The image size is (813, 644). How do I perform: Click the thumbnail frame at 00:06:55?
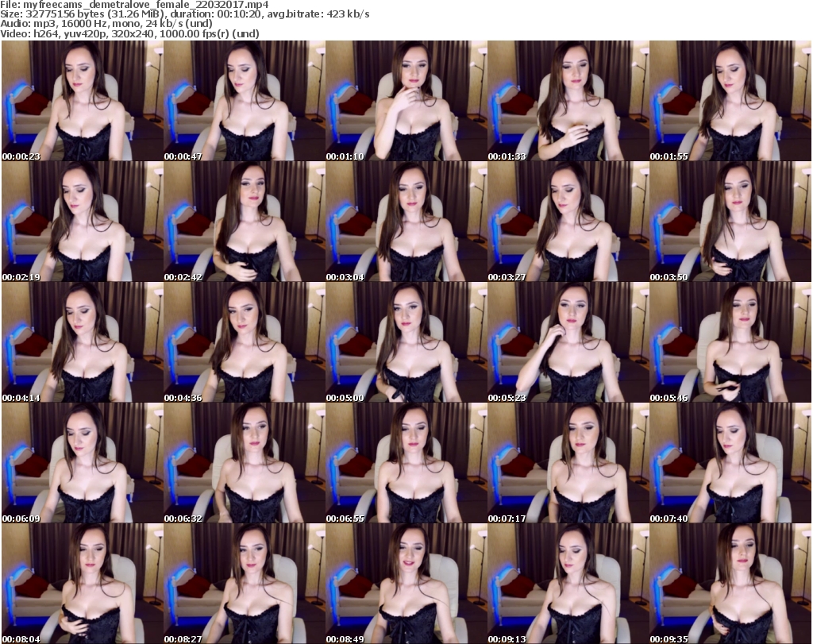pos(406,463)
